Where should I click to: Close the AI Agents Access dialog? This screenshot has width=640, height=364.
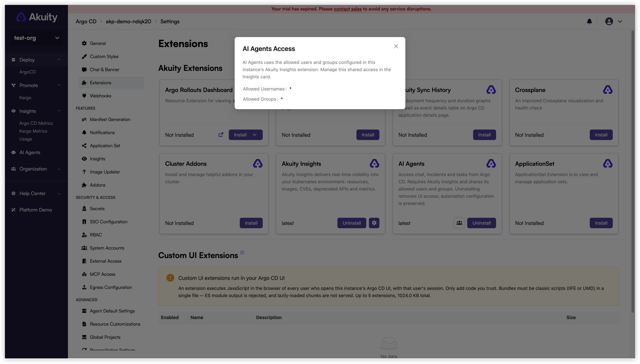396,46
